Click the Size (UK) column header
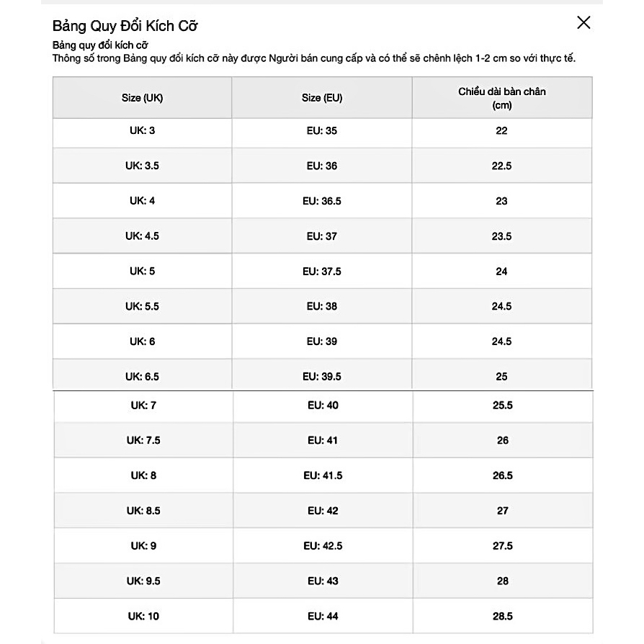The image size is (644, 644). click(x=142, y=98)
